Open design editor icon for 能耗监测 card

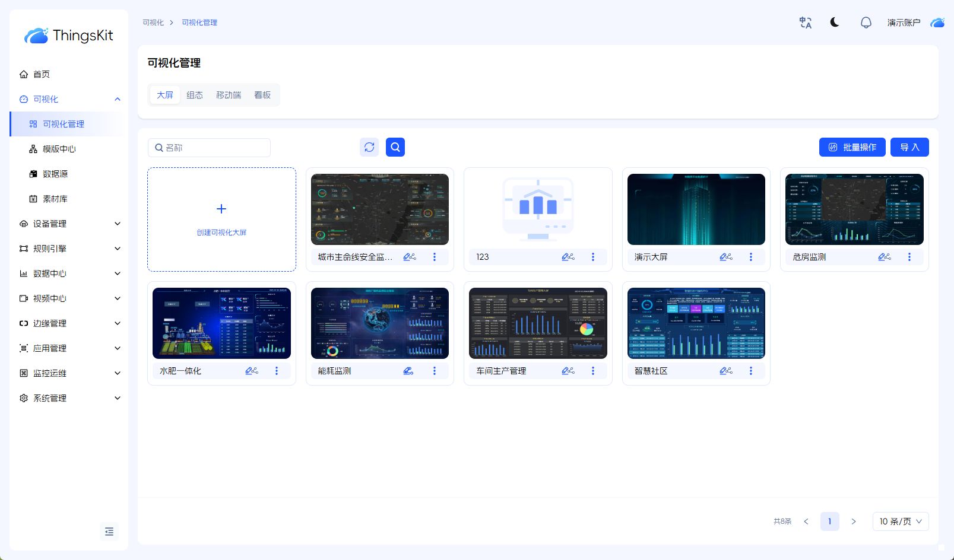tap(408, 371)
